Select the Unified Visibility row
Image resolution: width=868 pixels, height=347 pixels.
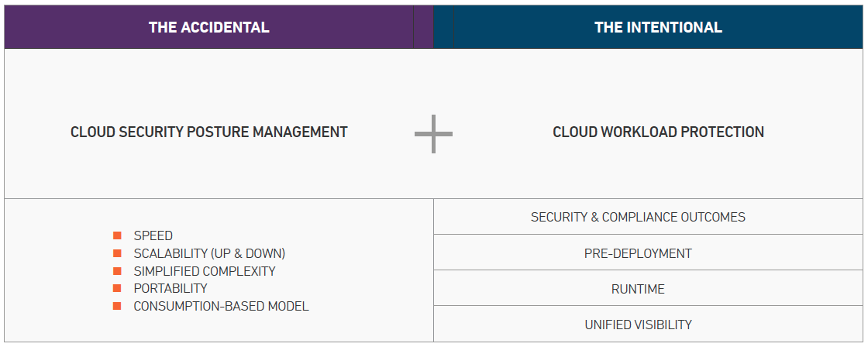648,324
